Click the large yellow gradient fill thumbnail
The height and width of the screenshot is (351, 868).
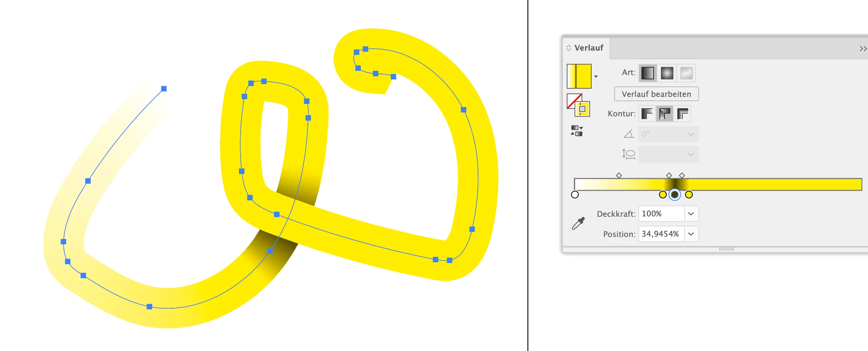click(579, 76)
